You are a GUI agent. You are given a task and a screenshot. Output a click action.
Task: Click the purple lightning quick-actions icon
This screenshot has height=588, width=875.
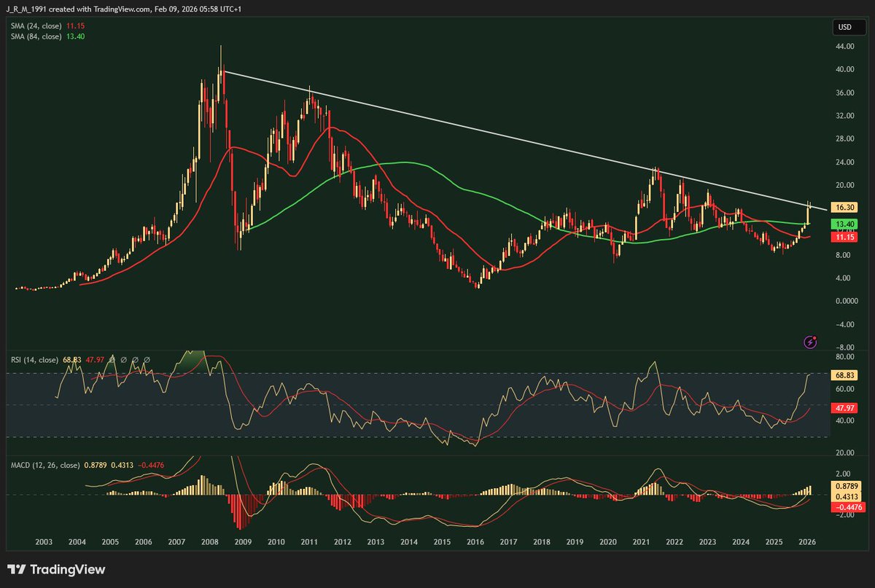click(x=809, y=341)
